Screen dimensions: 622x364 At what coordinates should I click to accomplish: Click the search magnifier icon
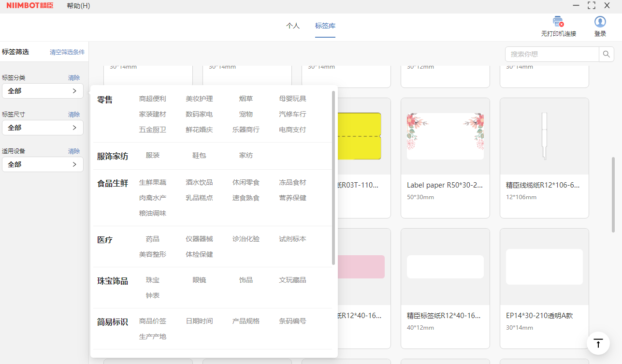click(x=606, y=54)
